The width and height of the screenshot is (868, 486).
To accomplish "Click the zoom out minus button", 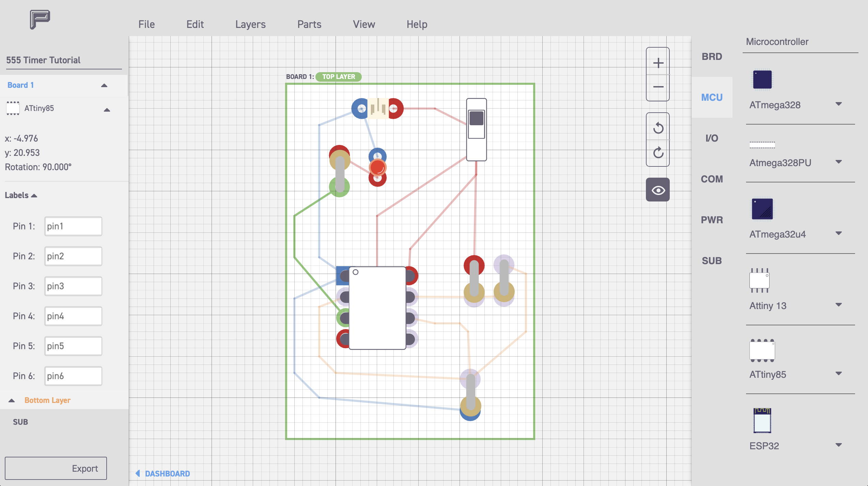I will [x=658, y=87].
